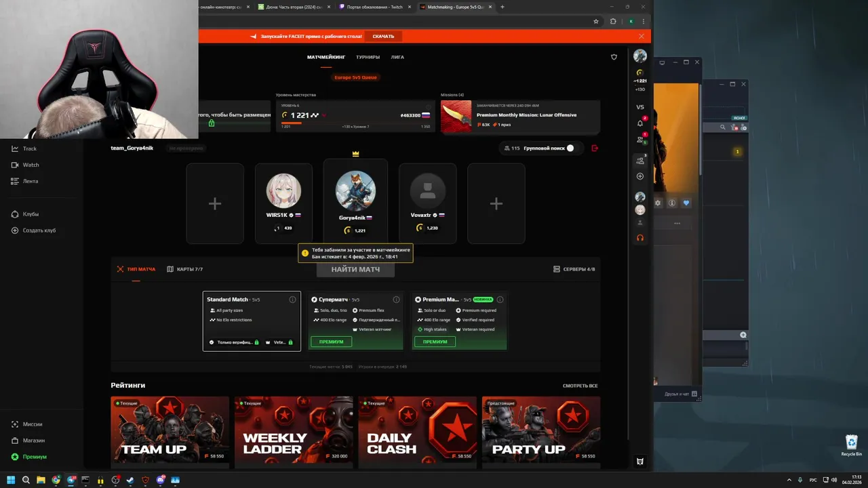Open Vovaxtr player slot
Screen dimensions: 868x488
[427, 203]
